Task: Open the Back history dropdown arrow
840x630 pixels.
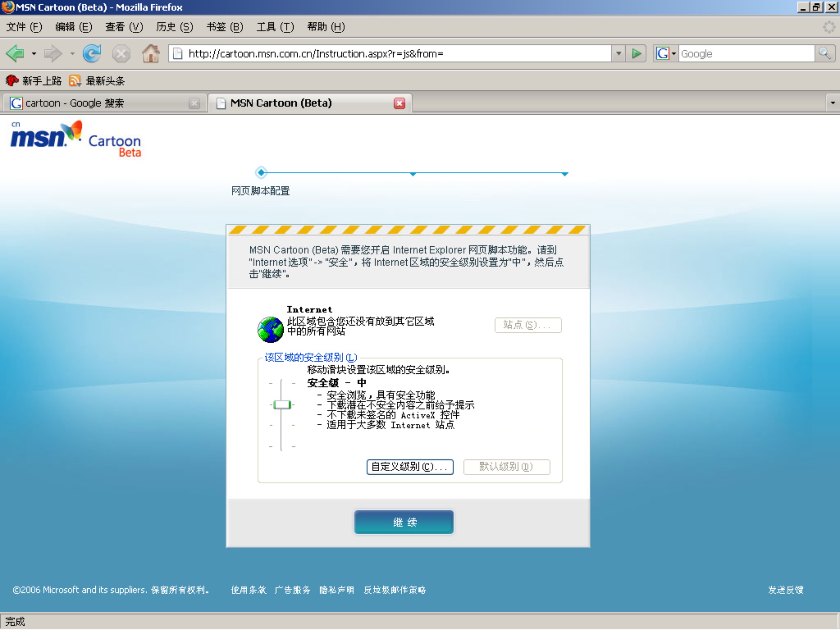Action: 34,54
